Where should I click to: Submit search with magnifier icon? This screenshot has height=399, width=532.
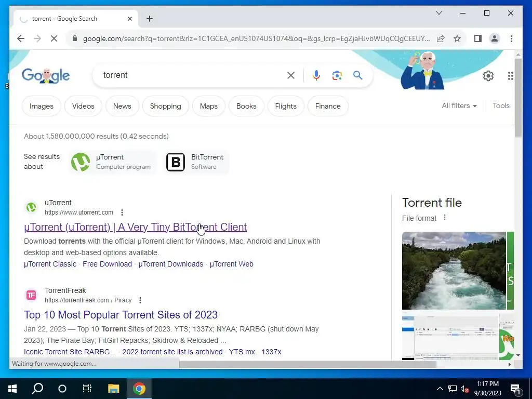[x=357, y=75]
